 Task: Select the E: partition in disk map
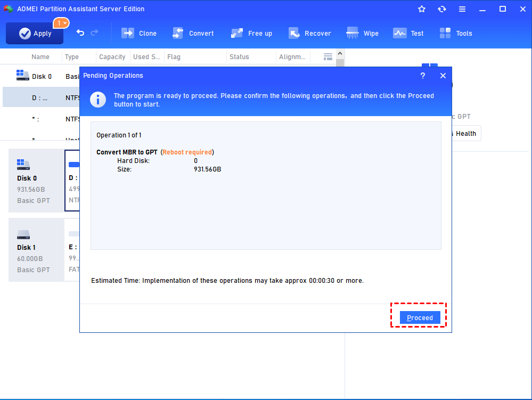click(x=72, y=250)
